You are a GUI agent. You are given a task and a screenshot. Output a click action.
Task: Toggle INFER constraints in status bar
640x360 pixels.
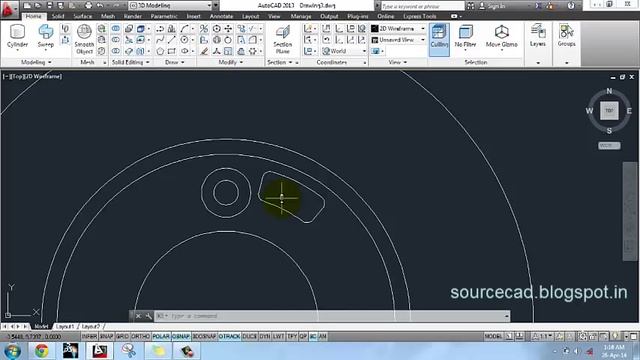(x=89, y=336)
